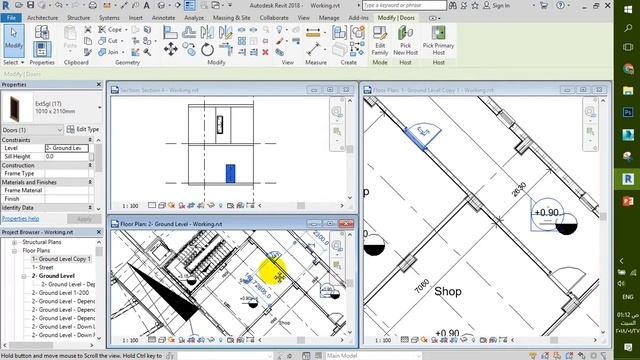Select Mirror - Draw Axis tool
This screenshot has height=360, width=640.
click(225, 32)
